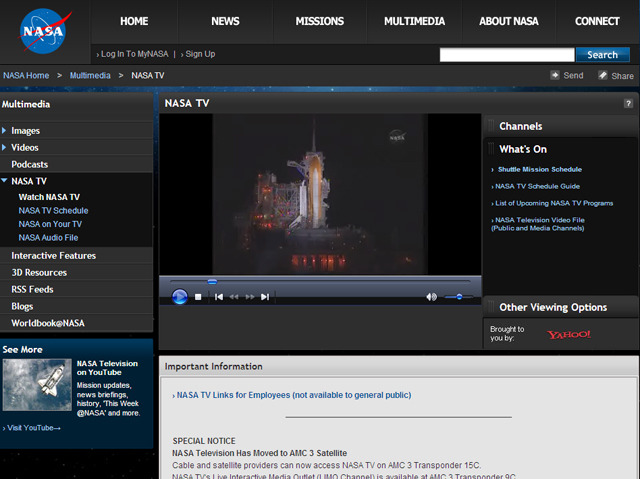
Task: Click Log In To MyNASA
Action: (x=132, y=54)
